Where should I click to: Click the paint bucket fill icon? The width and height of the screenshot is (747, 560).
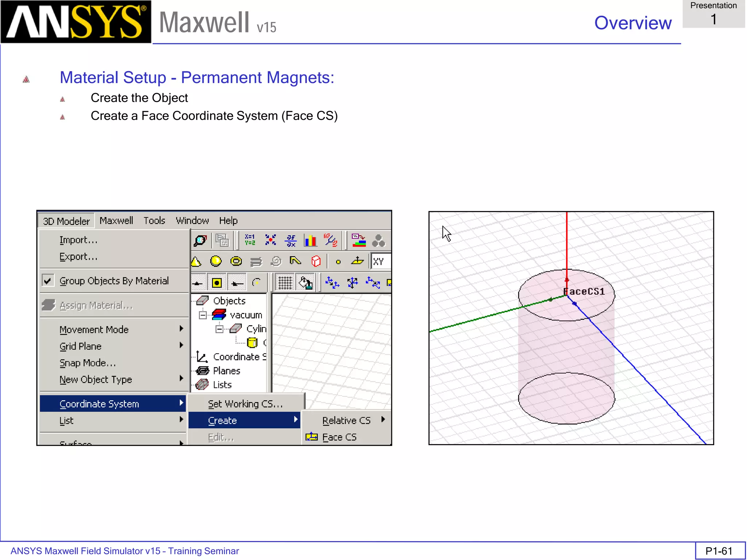coord(306,283)
